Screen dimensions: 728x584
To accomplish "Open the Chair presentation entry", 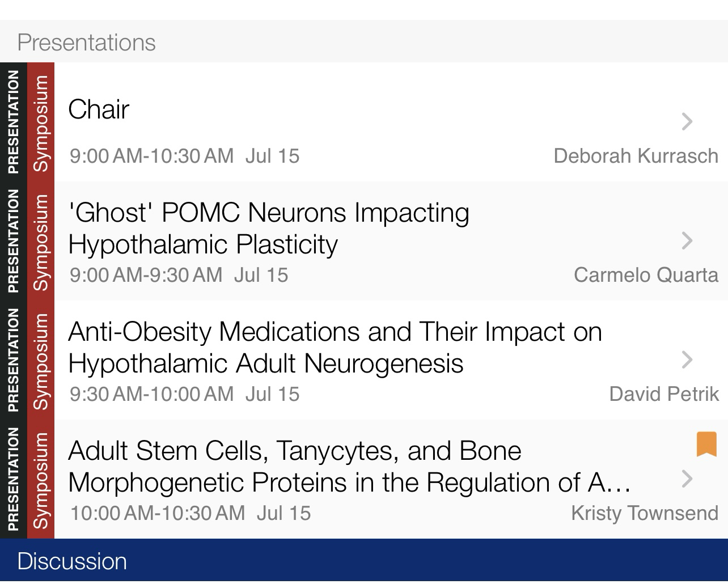I will tap(99, 109).
